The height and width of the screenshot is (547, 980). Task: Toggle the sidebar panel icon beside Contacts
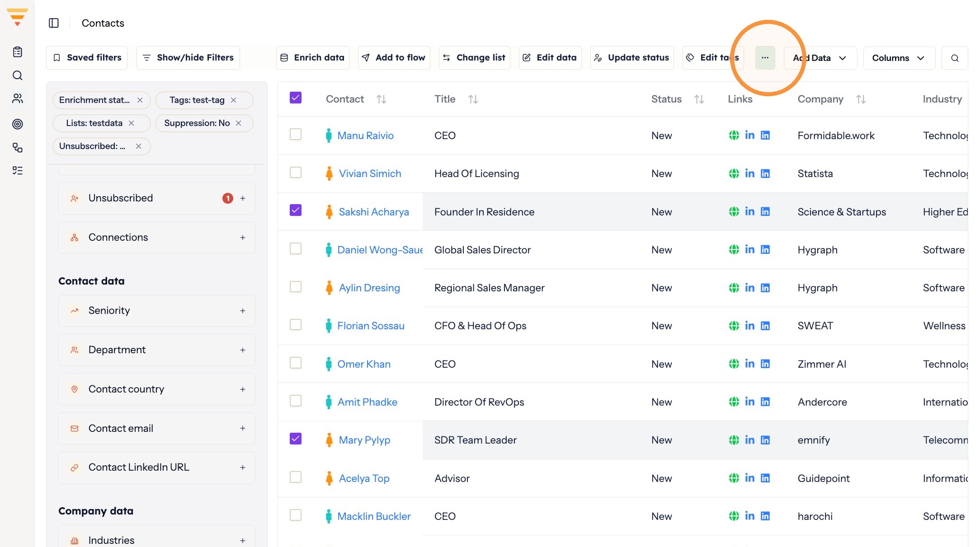coord(54,23)
